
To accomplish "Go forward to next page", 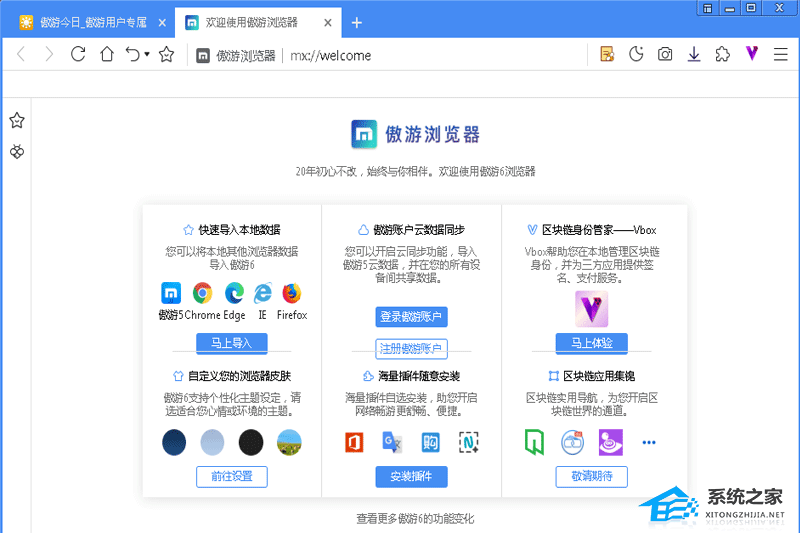I will 48,54.
